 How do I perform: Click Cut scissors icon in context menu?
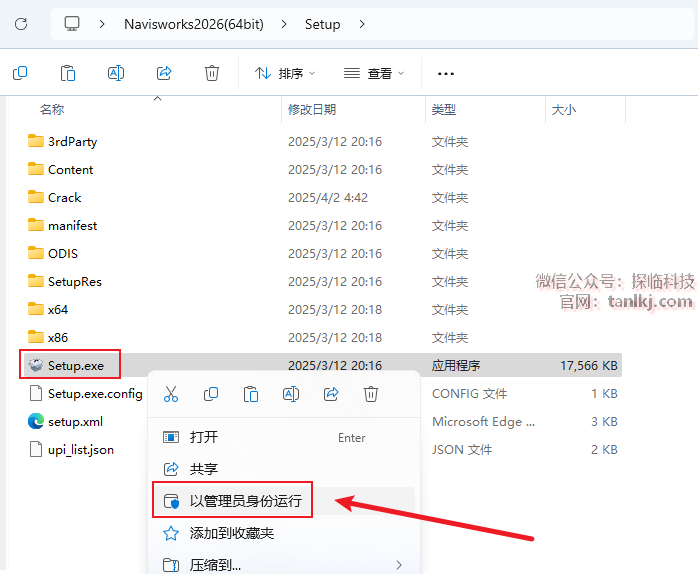coord(170,394)
